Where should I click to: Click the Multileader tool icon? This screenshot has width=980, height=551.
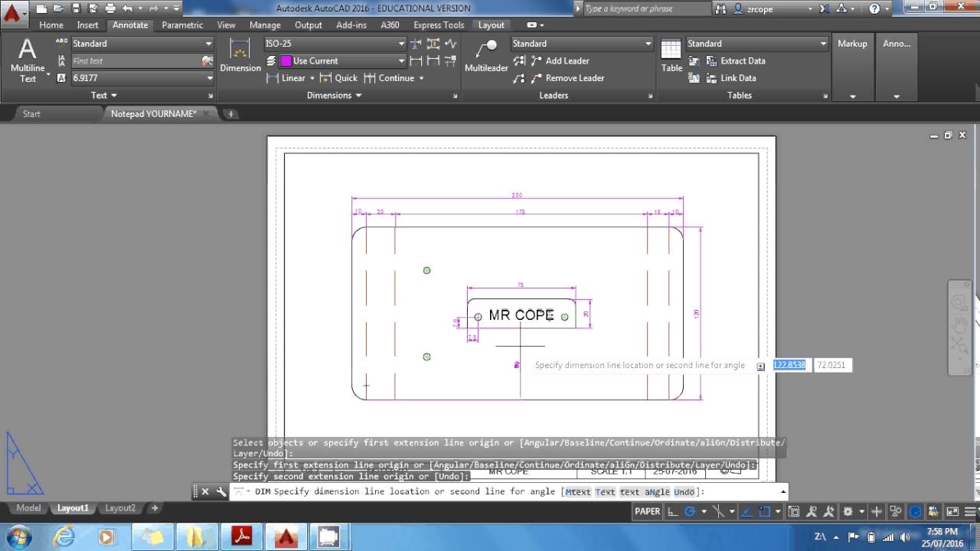coord(486,56)
